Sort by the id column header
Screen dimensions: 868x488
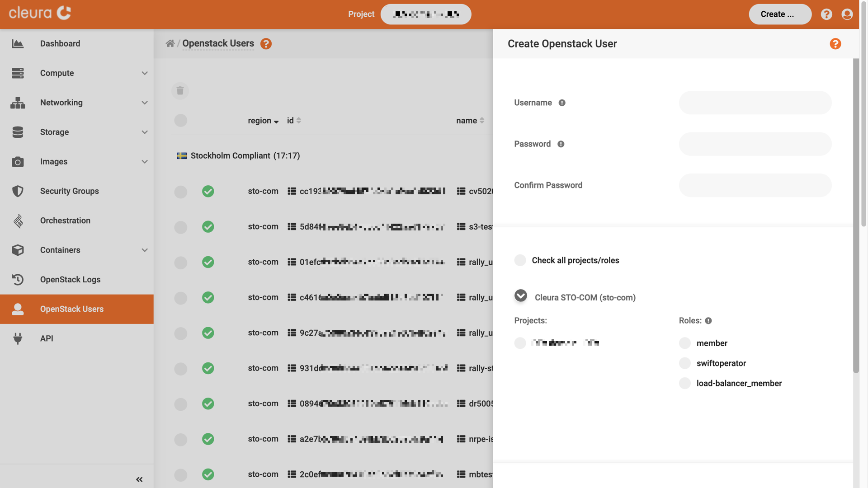click(x=294, y=121)
